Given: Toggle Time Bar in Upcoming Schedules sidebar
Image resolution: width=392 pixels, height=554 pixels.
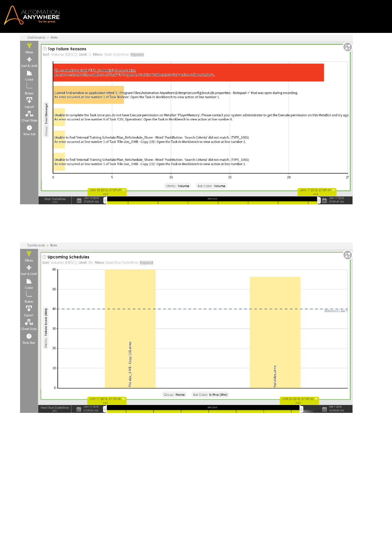Looking at the screenshot, I should 29,339.
